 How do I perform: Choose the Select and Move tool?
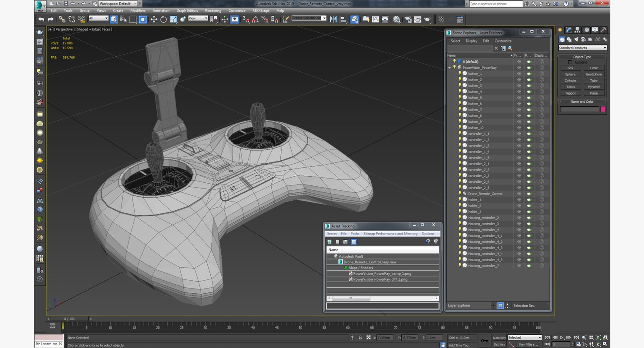pos(154,19)
